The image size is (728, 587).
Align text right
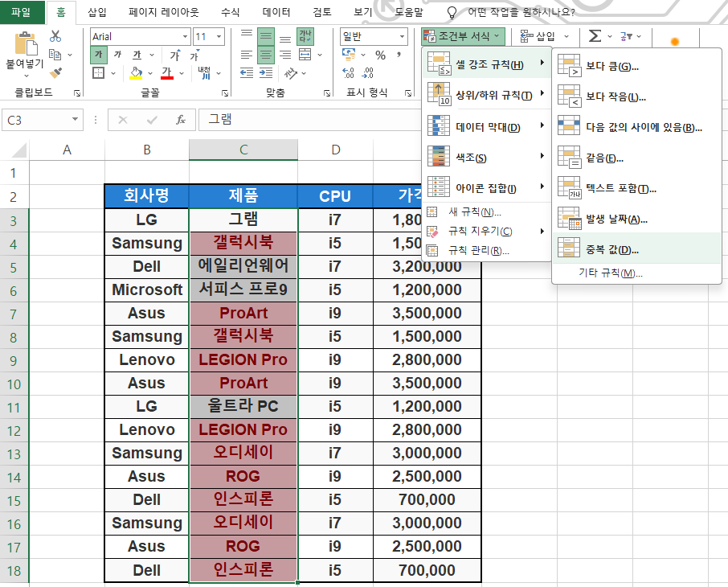click(x=285, y=55)
